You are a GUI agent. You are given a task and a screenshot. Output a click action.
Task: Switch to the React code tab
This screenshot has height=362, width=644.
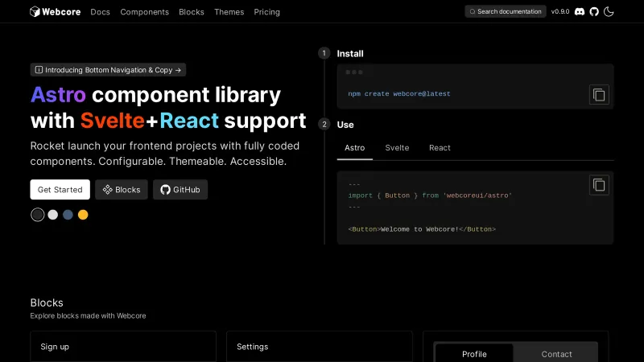point(440,148)
